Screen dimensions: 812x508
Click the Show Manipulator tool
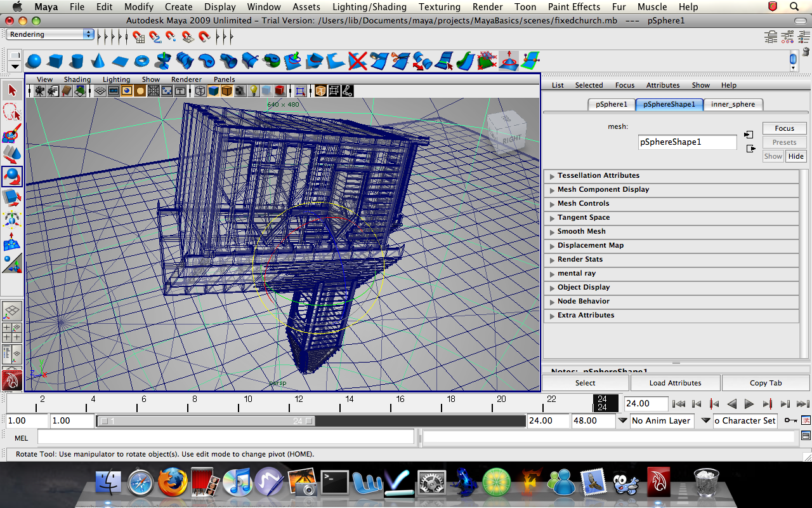(12, 262)
